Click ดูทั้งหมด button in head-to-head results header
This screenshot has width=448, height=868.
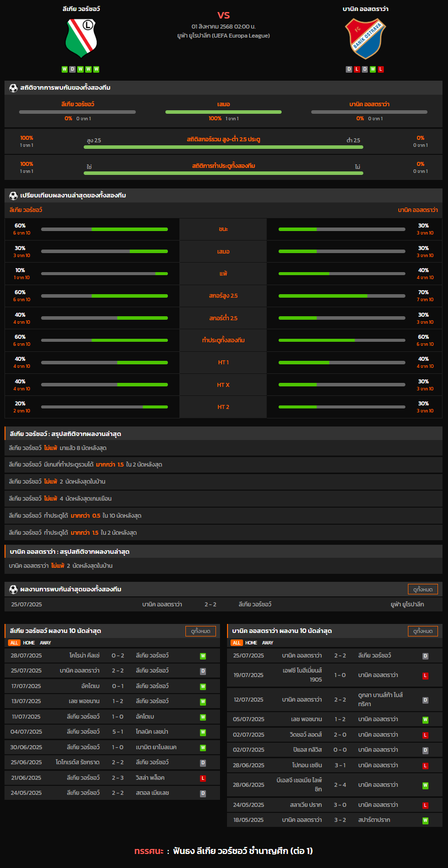click(423, 589)
